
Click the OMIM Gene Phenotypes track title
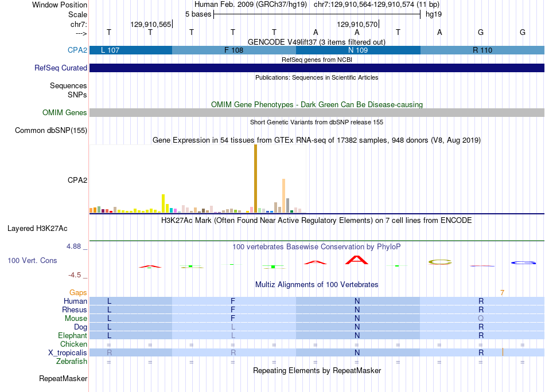coord(317,104)
